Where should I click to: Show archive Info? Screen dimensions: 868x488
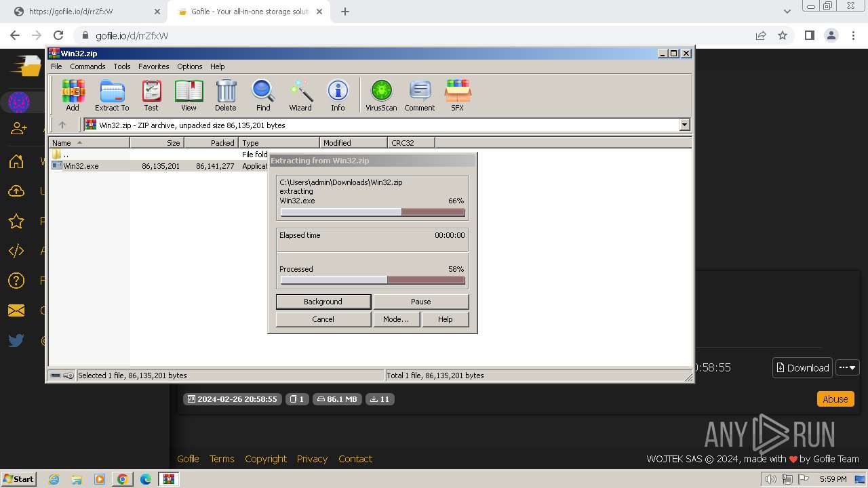pos(338,95)
